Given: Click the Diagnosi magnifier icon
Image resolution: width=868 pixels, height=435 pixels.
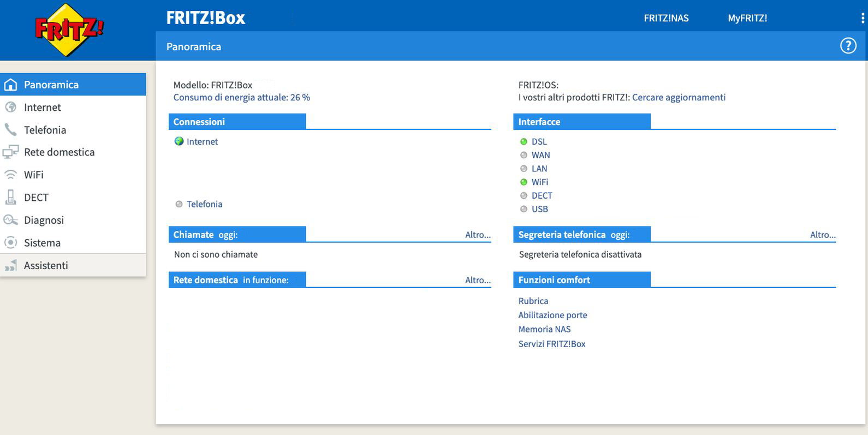Looking at the screenshot, I should (10, 220).
